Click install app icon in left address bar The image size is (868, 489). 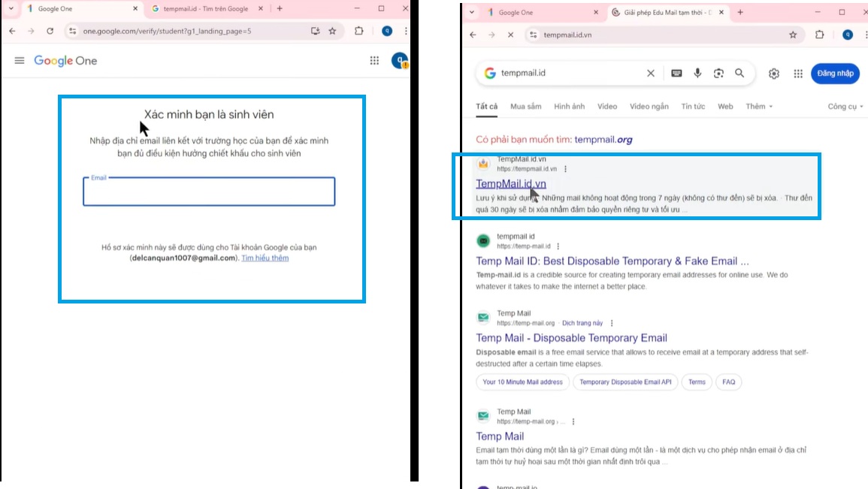[x=315, y=31]
